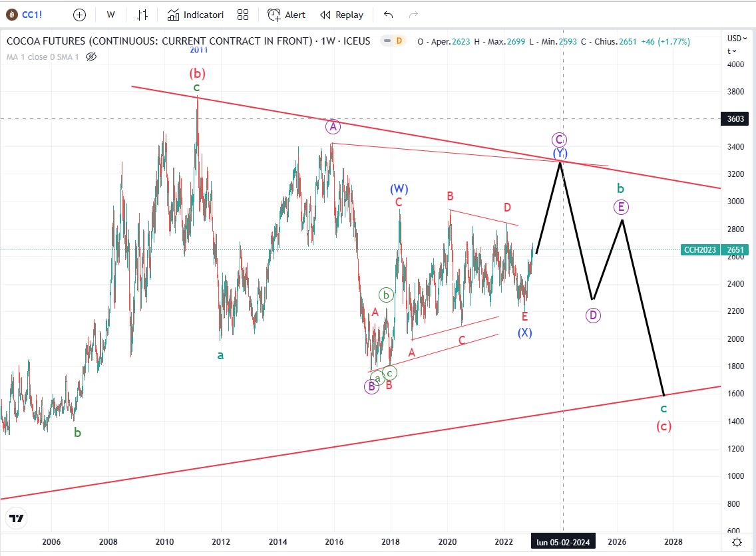This screenshot has width=756, height=556.
Task: Select the circled C label above (Y)
Action: [559, 140]
